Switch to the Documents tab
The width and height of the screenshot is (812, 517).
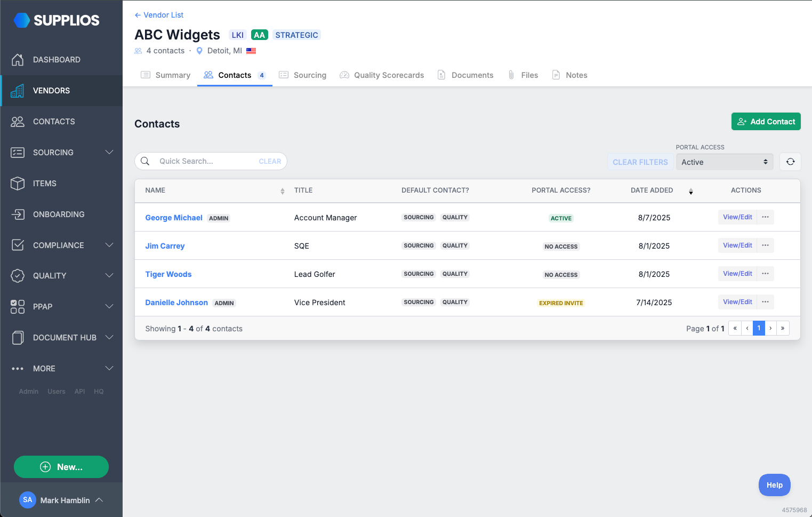pyautogui.click(x=465, y=75)
